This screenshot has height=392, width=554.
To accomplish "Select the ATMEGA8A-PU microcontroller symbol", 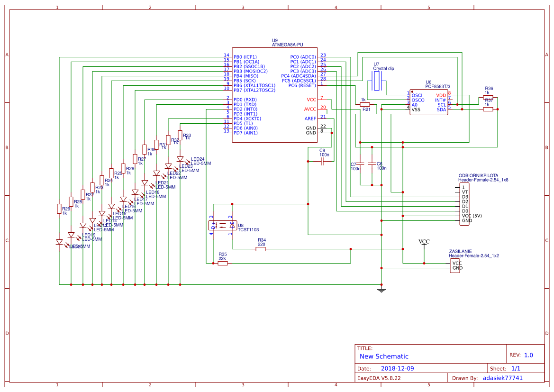I will click(275, 92).
